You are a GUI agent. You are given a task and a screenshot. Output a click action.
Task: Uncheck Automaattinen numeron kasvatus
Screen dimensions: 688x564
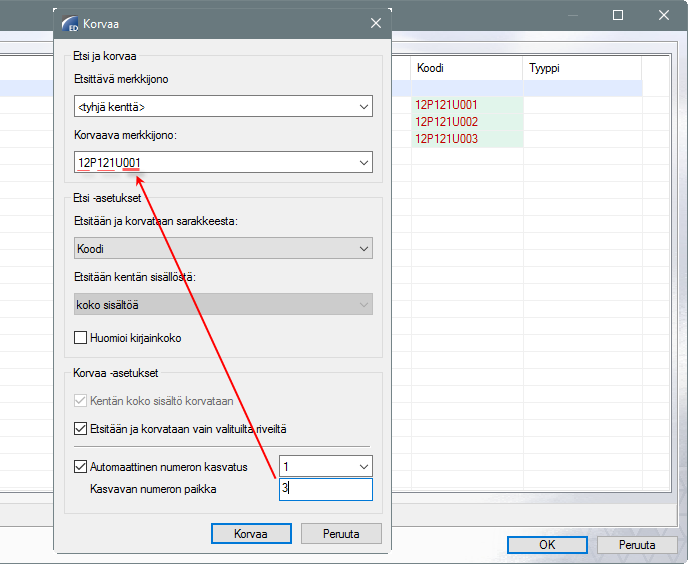pyautogui.click(x=82, y=466)
